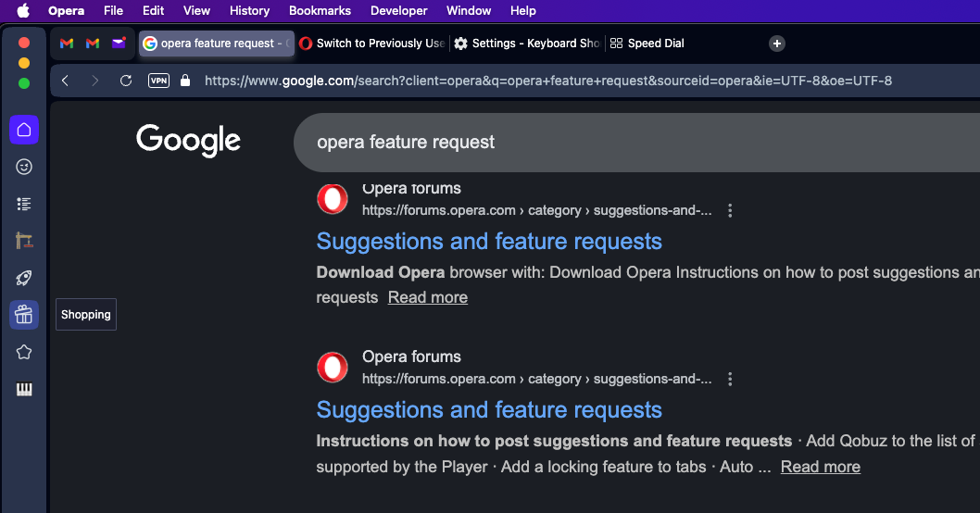Toggle the VPN badge in address bar
980x513 pixels.
(158, 81)
